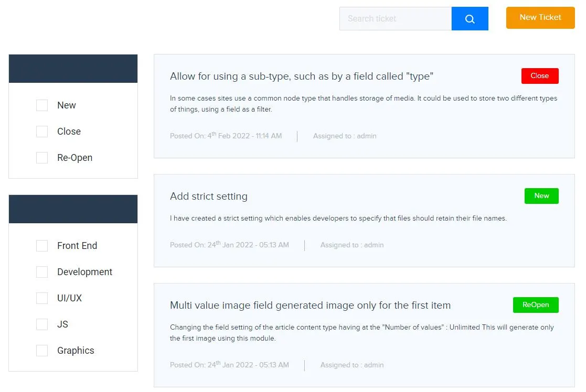Click description 'I have created a strict setting'
The width and height of the screenshot is (586, 392).
(x=338, y=219)
